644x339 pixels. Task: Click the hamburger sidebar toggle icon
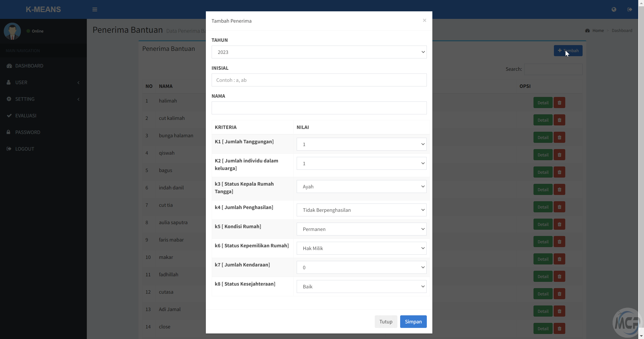coord(95,10)
